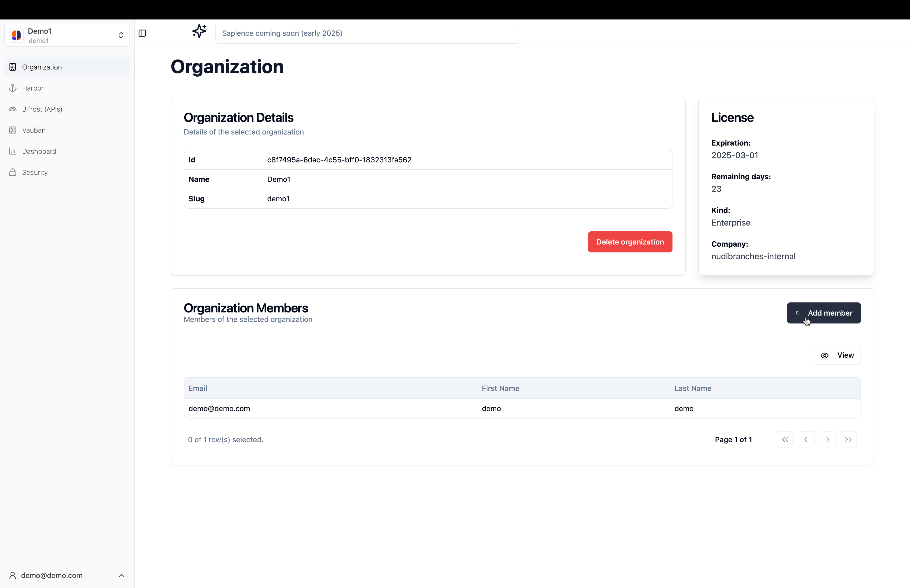Click the Name value Demo1 in details table

coord(279,179)
